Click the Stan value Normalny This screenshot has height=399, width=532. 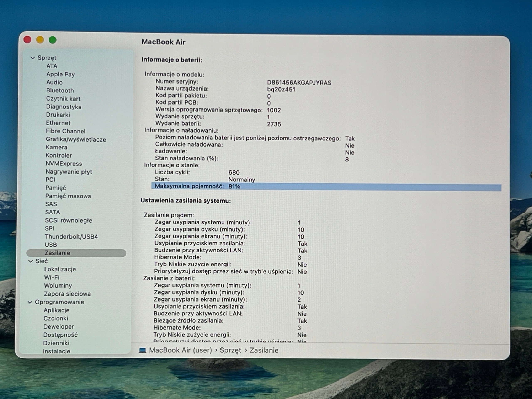click(x=242, y=180)
